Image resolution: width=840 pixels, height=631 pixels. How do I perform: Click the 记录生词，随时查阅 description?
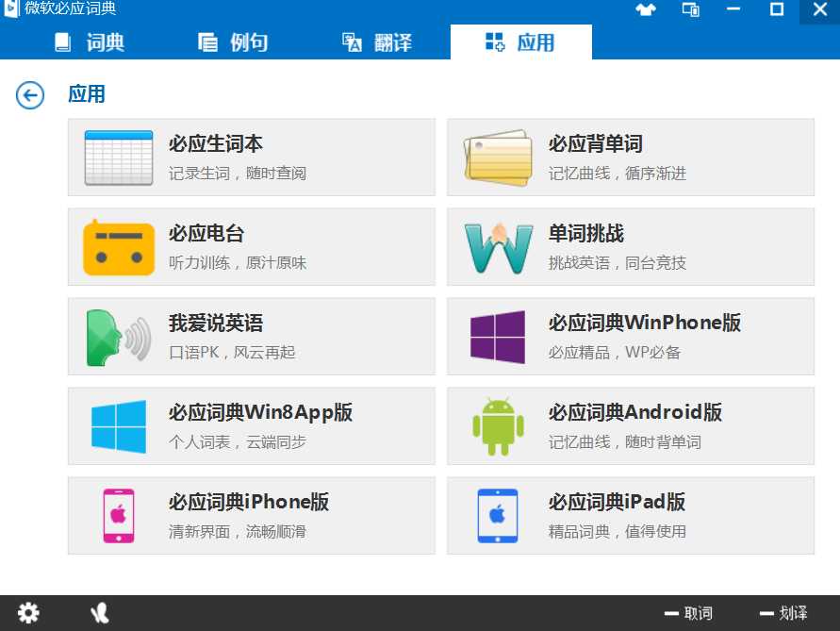click(x=238, y=174)
